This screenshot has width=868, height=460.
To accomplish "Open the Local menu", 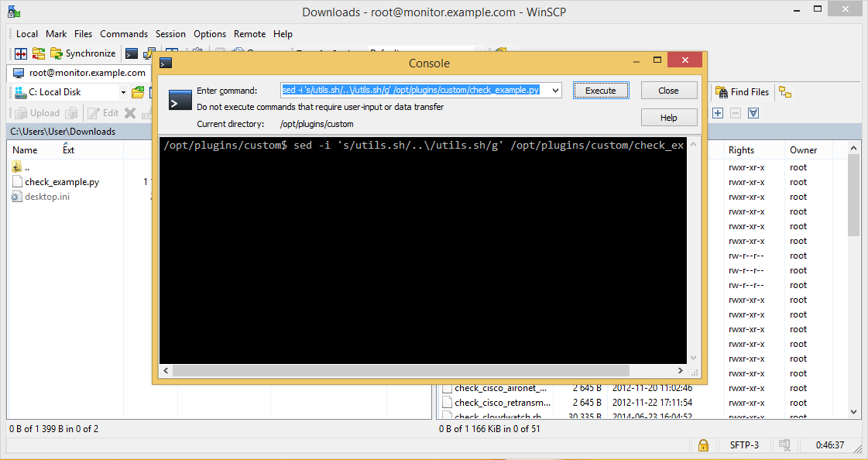I will coord(27,34).
